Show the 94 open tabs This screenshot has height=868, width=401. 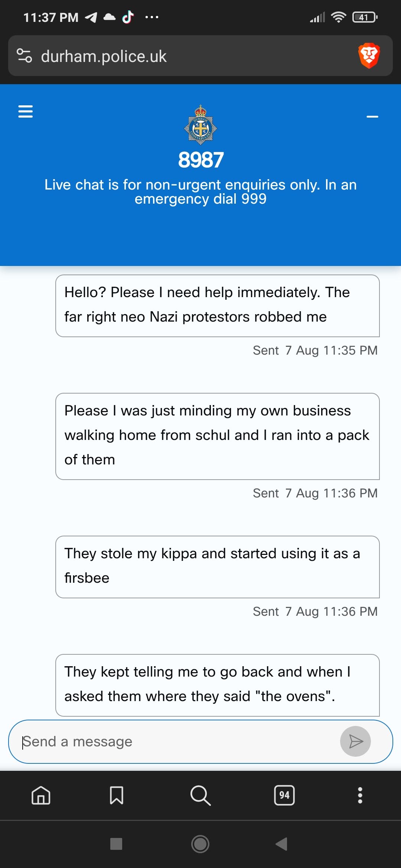coord(284,795)
